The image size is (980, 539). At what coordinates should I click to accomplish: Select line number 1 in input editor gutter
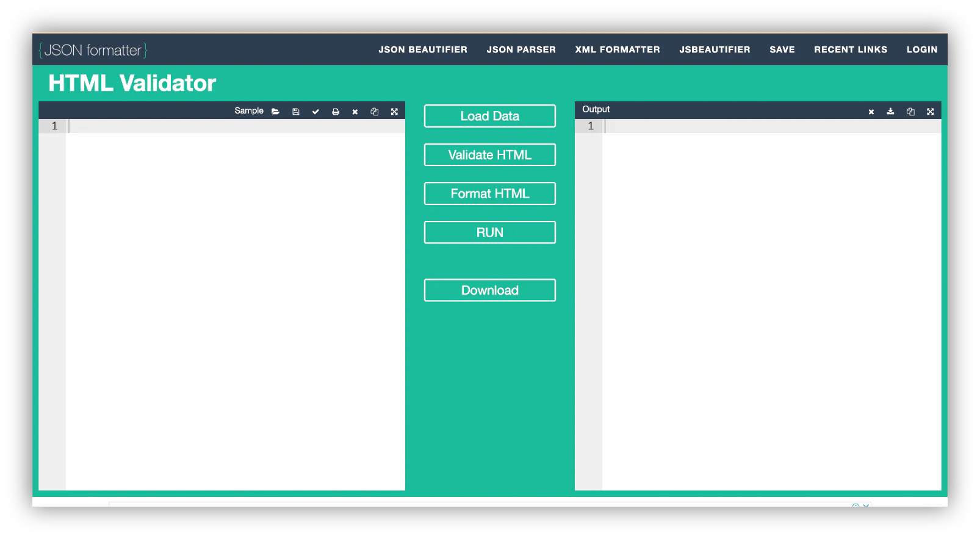[54, 126]
